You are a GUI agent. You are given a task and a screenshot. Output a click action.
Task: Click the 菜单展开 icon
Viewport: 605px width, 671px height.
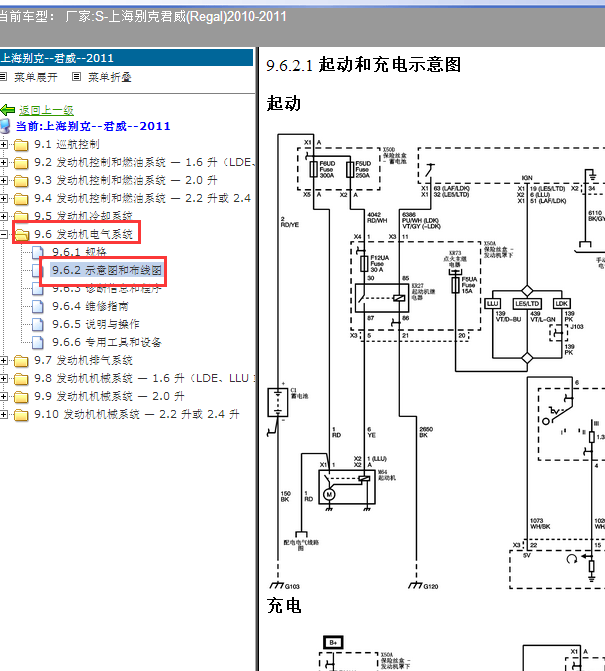[x=3, y=77]
